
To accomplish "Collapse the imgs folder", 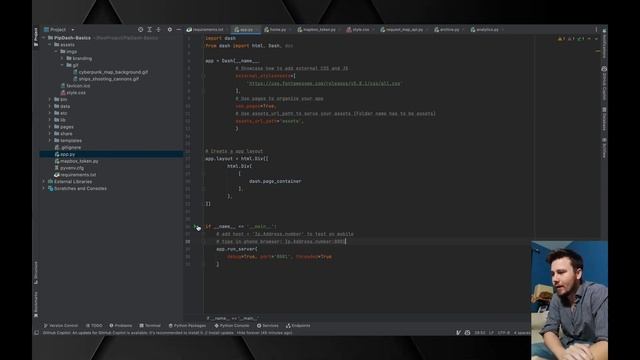I will (x=56, y=51).
